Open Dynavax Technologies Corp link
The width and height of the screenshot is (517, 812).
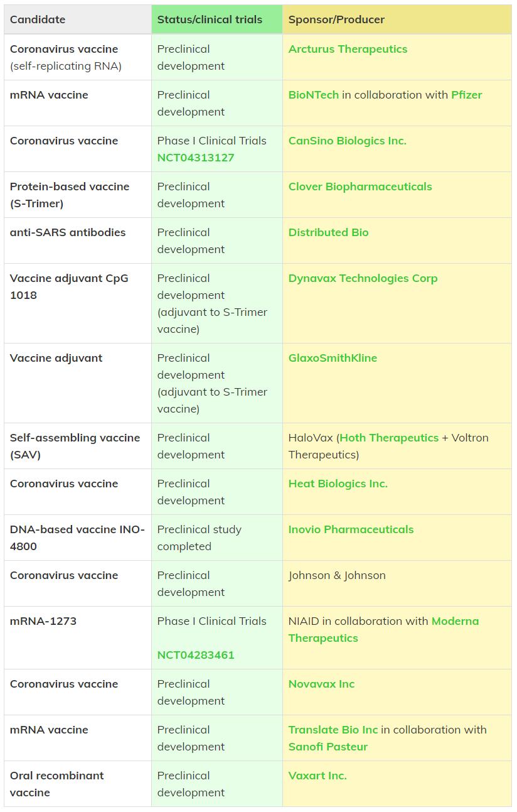pyautogui.click(x=363, y=278)
